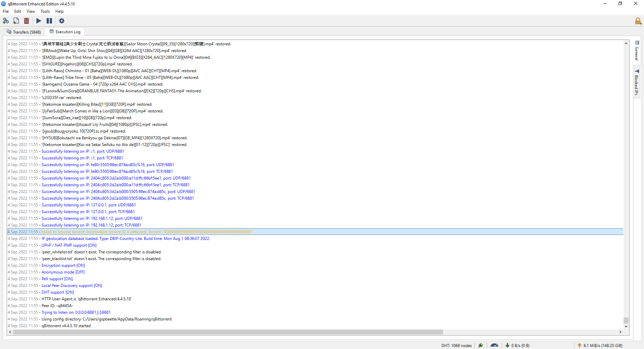Click the pause toolbar button

click(49, 21)
